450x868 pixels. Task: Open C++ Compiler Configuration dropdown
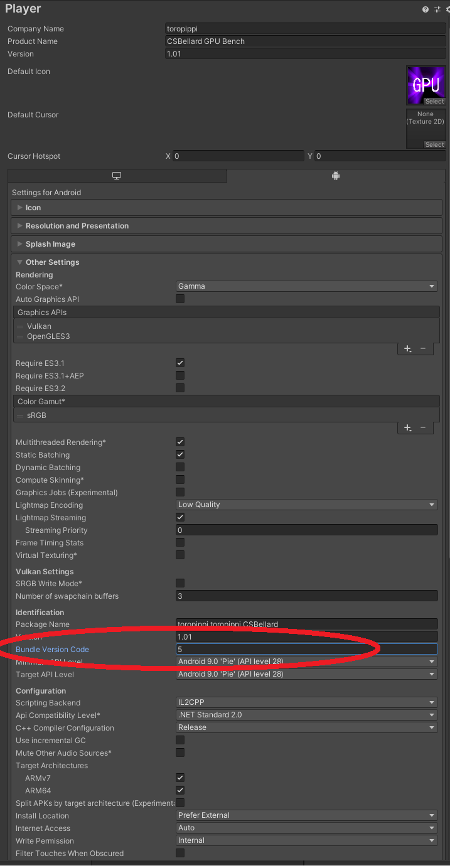tap(307, 727)
